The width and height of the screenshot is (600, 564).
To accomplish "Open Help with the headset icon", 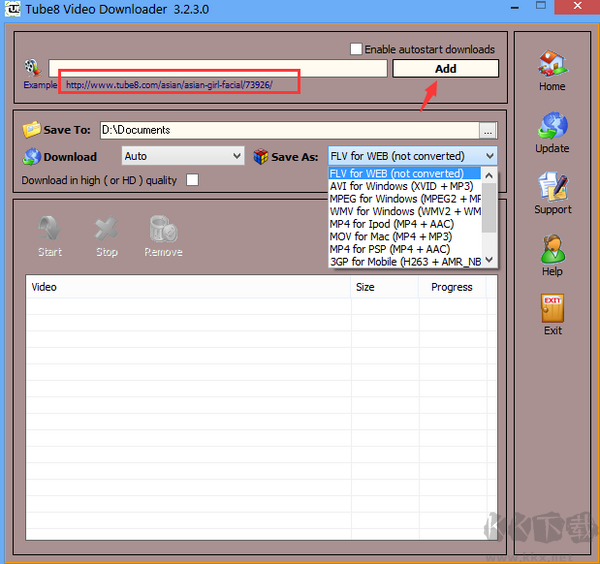I will tap(552, 249).
